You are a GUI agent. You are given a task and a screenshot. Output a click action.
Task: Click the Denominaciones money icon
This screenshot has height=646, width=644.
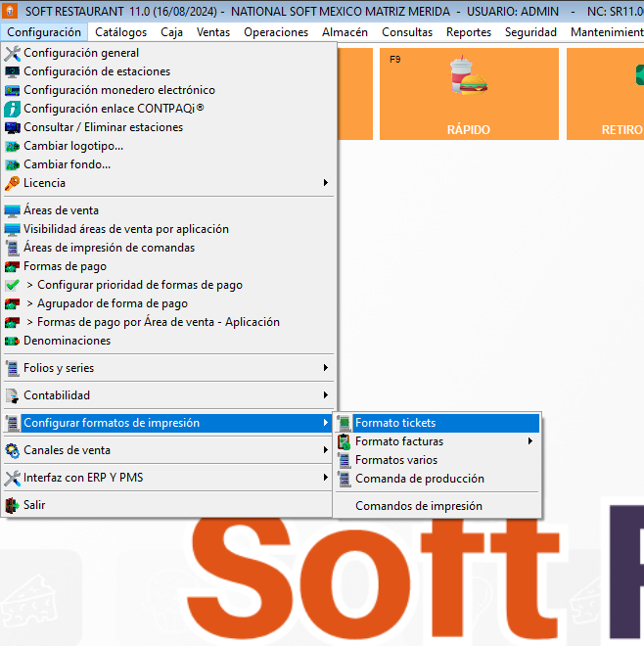[13, 341]
